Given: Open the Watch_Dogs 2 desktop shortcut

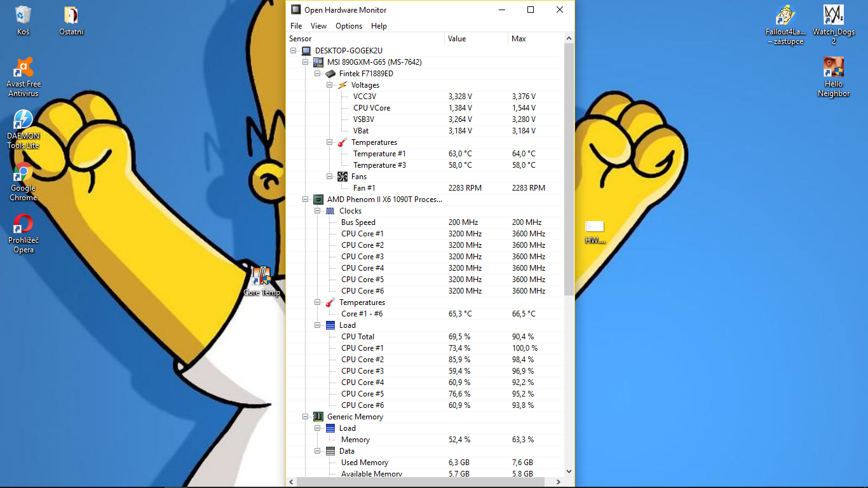Looking at the screenshot, I should tap(833, 16).
